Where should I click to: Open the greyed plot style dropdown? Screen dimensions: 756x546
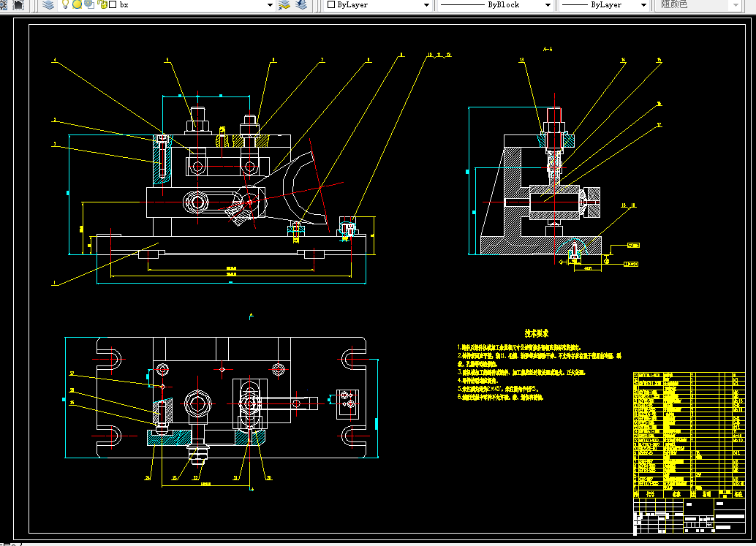(698, 5)
